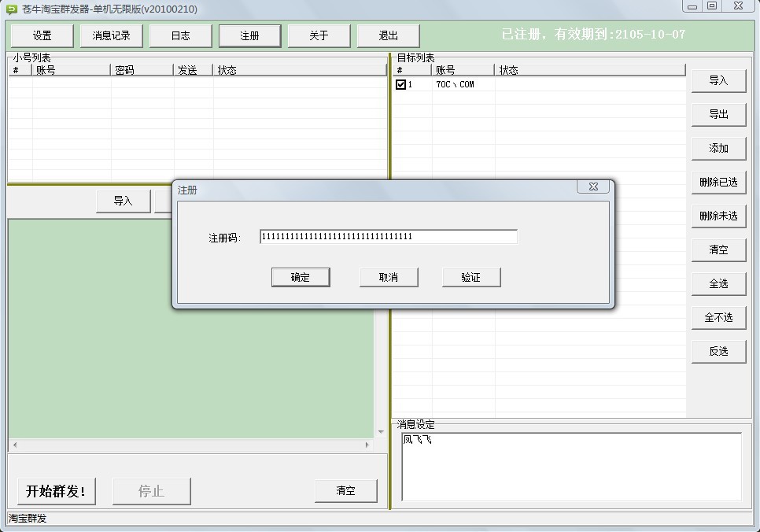Close the 注册 dialog
The width and height of the screenshot is (760, 532).
tap(592, 187)
